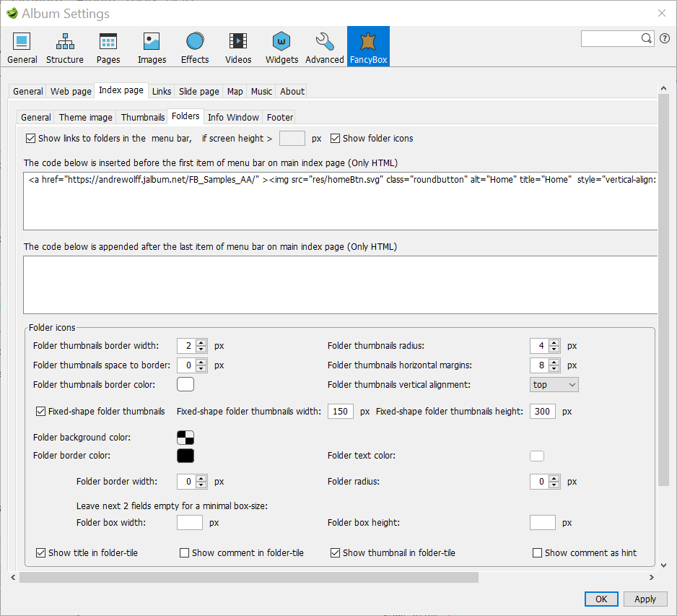677x616 pixels.
Task: Switch to the Slide page tab
Action: 198,92
